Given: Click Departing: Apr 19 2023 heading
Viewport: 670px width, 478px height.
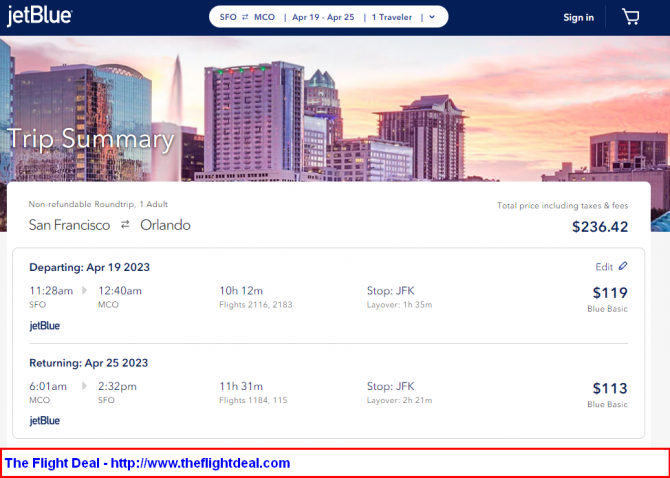Looking at the screenshot, I should pyautogui.click(x=89, y=267).
